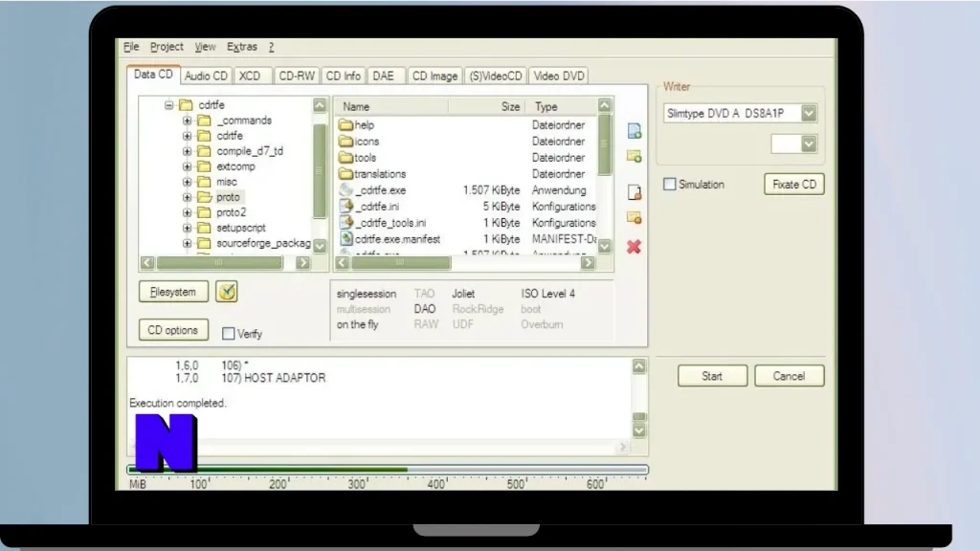Click the 'ISO Level 4' status text

(x=548, y=294)
